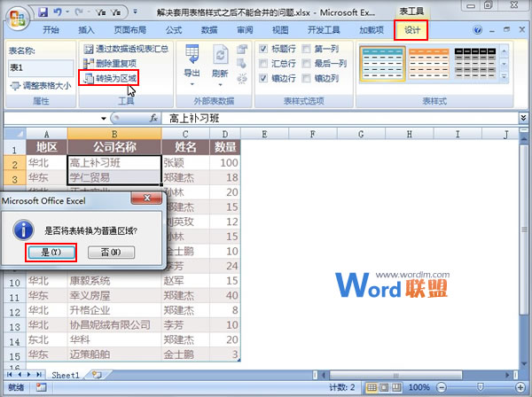Toggle the 镶边行 checkbox
The height and width of the screenshot is (397, 532).
point(263,78)
